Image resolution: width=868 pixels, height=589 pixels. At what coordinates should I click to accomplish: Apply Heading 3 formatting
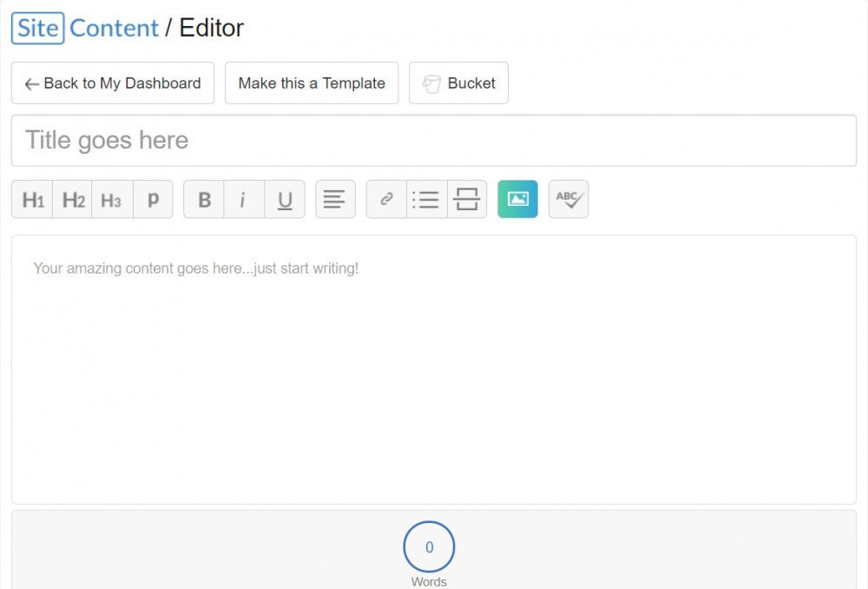pyautogui.click(x=112, y=200)
